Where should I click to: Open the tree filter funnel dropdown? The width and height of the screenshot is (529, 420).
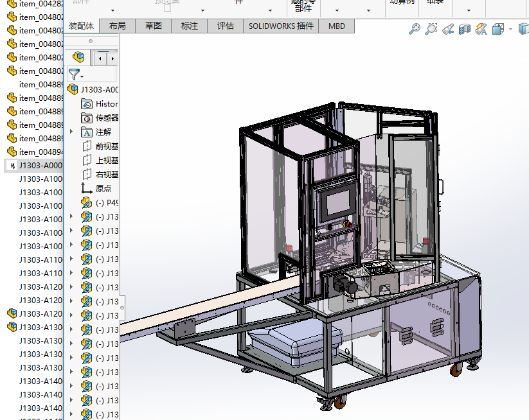coord(76,74)
